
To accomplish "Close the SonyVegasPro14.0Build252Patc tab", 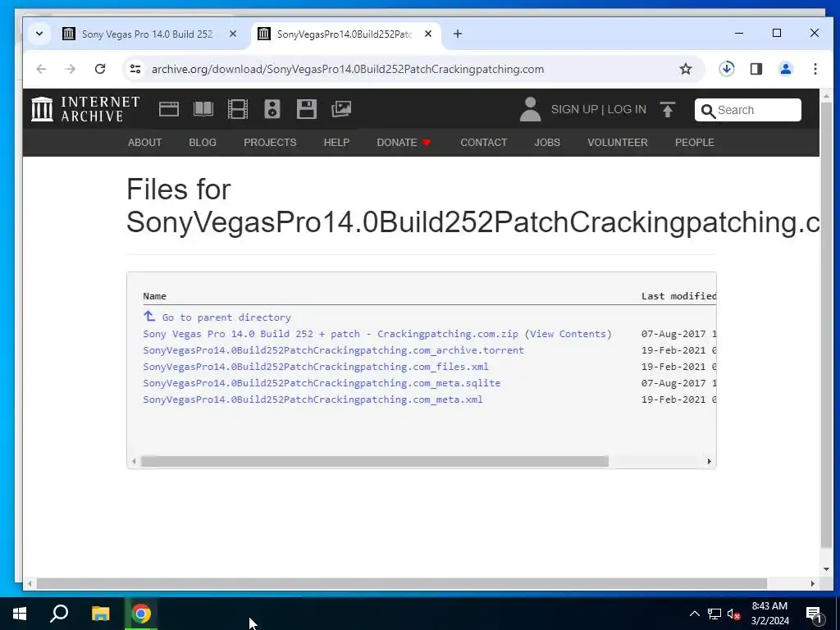I will (x=427, y=34).
